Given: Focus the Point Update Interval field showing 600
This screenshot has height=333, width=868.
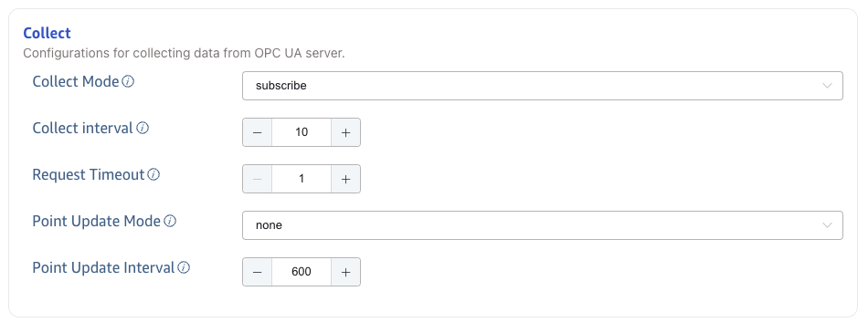Looking at the screenshot, I should (302, 272).
